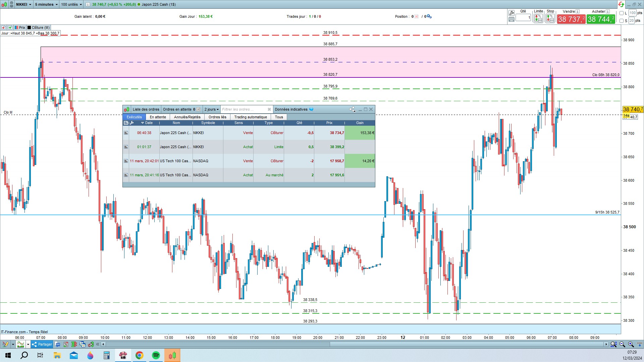Click the zoom out magnifier icon
644x362 pixels.
point(622,344)
